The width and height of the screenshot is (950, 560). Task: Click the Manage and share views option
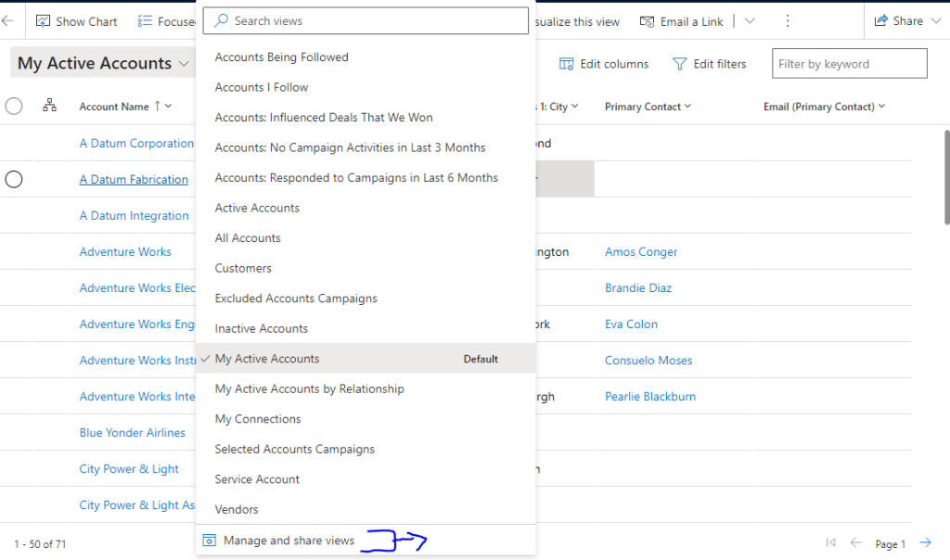pyautogui.click(x=289, y=541)
